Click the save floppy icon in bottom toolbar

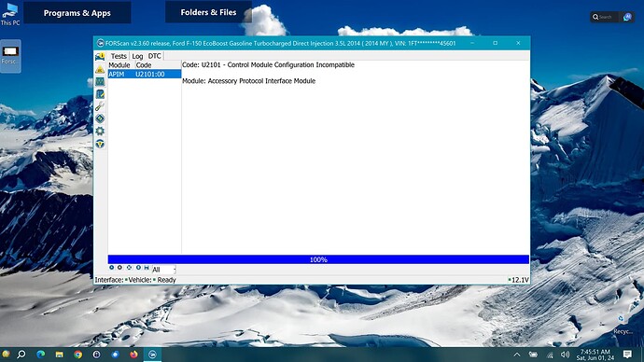tap(147, 268)
